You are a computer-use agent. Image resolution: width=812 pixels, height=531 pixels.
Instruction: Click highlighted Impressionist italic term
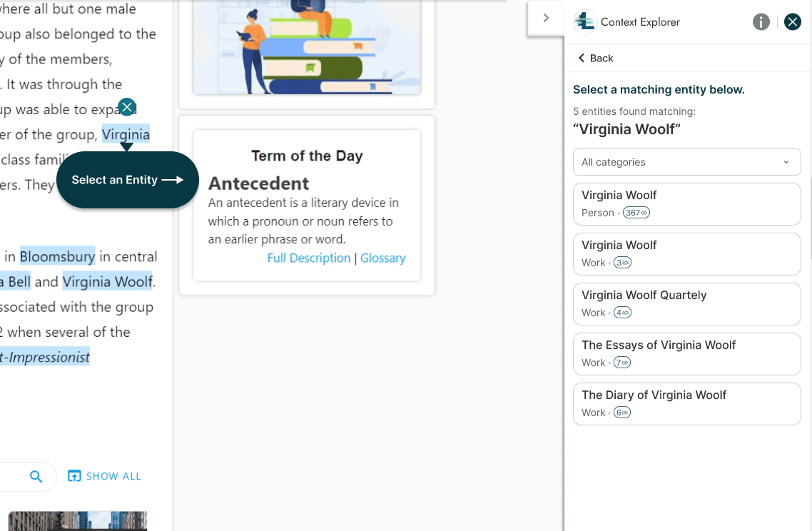click(45, 357)
